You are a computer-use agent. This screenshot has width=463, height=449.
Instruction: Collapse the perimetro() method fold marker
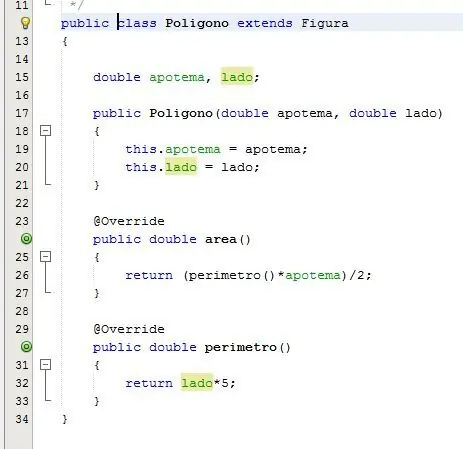(45, 365)
